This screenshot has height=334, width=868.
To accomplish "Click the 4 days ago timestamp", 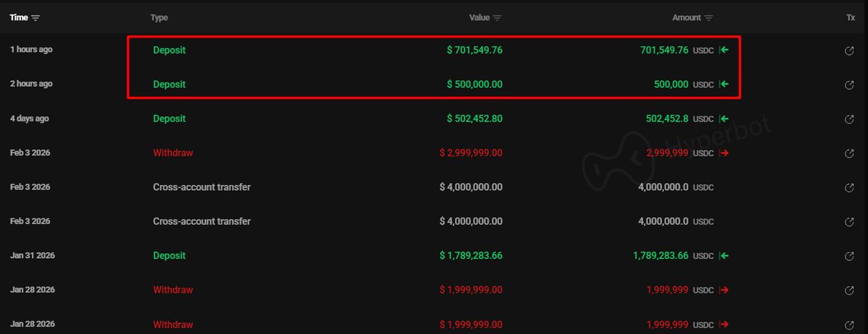I will point(31,118).
